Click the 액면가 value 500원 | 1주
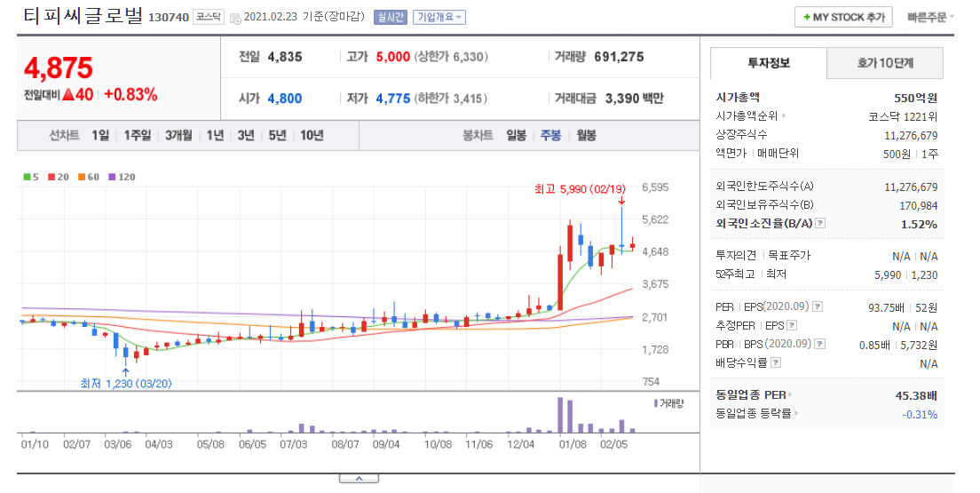The height and width of the screenshot is (493, 980). pos(911,154)
